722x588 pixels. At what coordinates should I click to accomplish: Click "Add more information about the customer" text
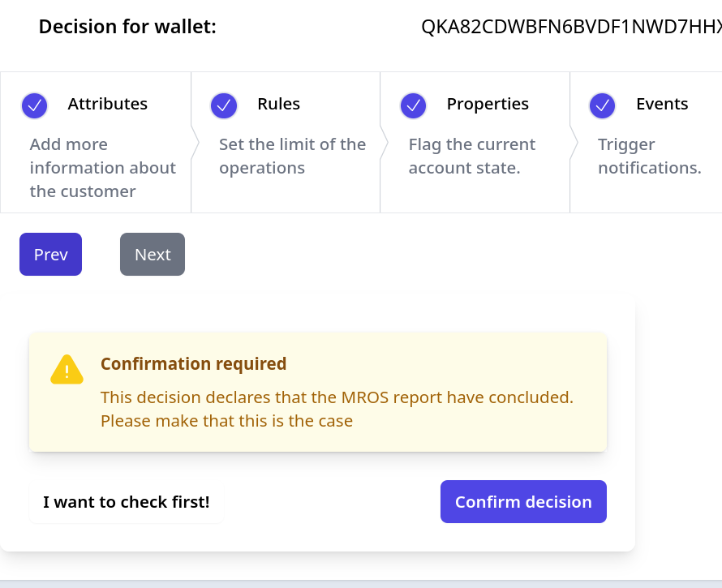click(103, 168)
